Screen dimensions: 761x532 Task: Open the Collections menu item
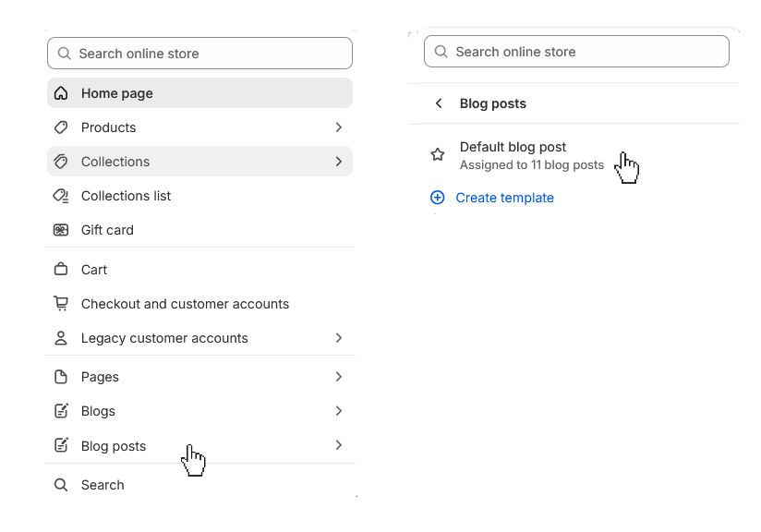[199, 161]
